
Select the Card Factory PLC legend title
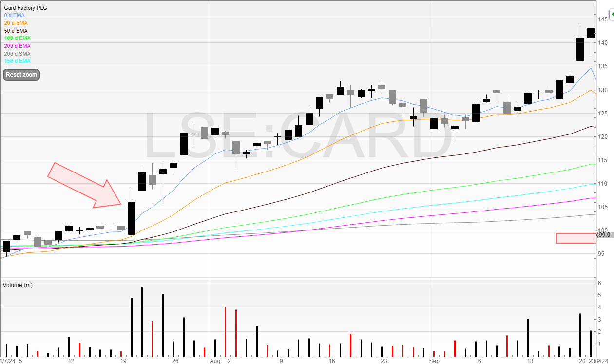25,8
